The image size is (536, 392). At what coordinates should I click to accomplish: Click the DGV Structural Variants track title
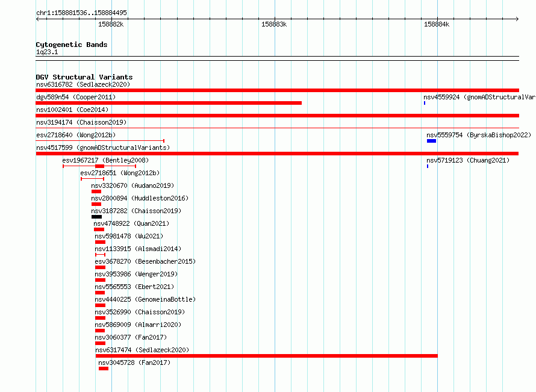[84, 77]
